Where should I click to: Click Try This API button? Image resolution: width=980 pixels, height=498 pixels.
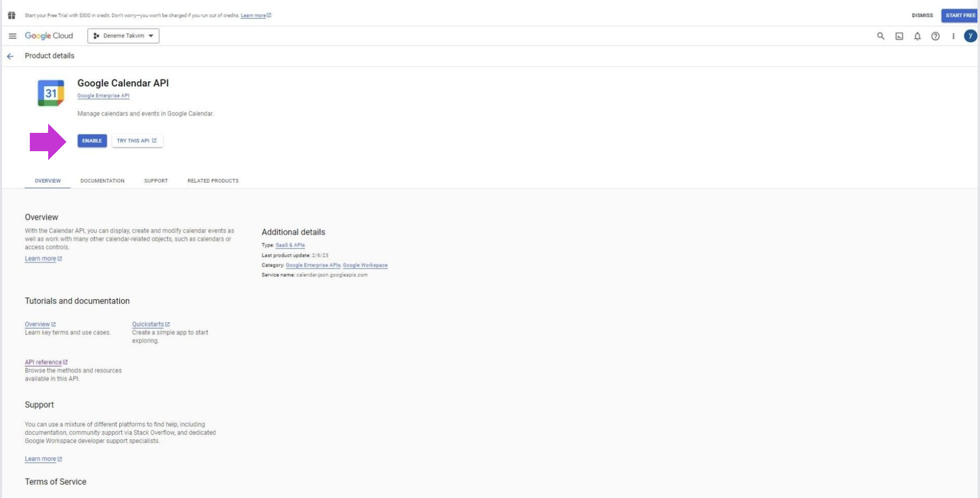point(137,141)
